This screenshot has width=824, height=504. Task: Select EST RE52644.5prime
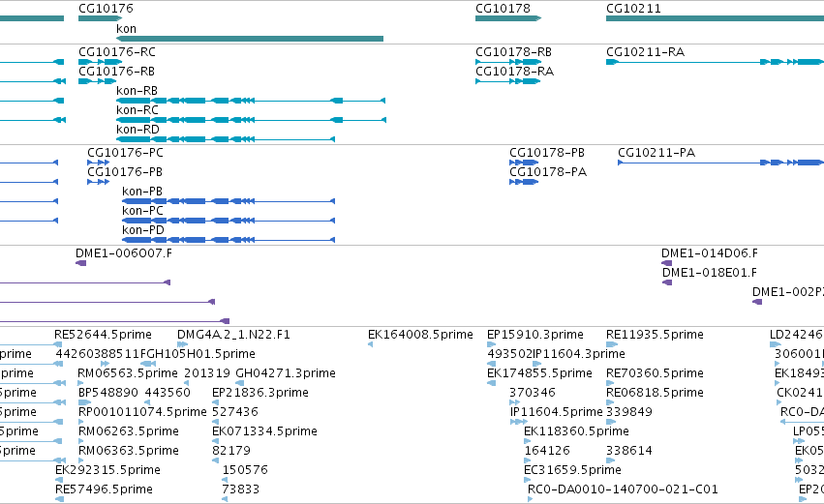(103, 335)
